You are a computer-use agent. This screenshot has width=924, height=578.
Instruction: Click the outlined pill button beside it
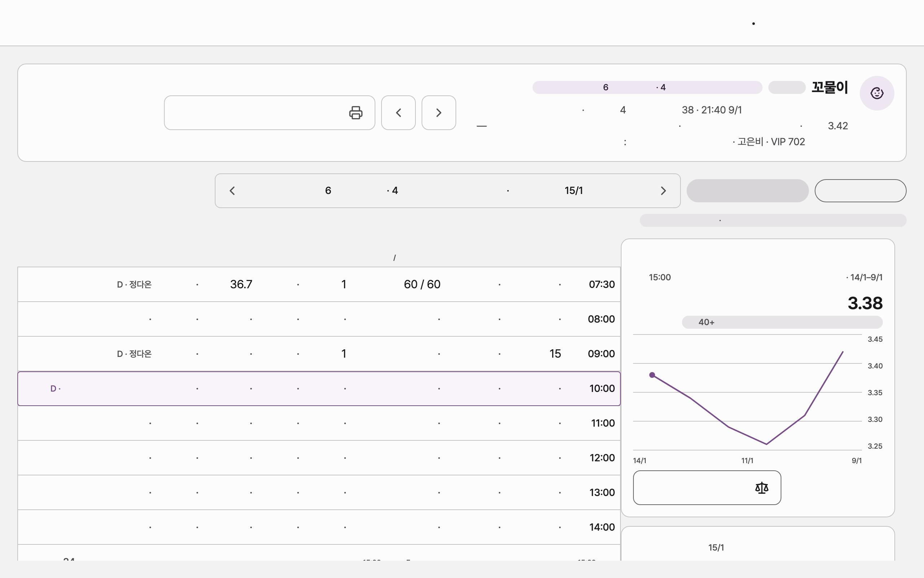[860, 191]
